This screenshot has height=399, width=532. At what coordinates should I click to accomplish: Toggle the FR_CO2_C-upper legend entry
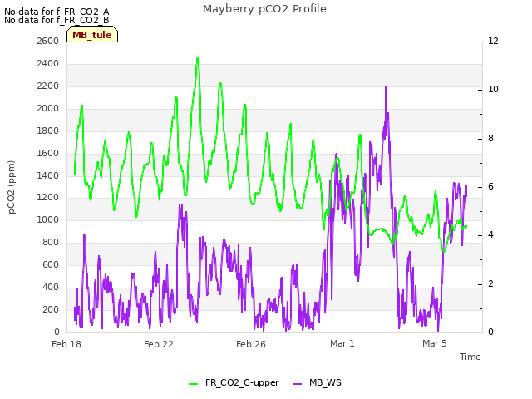pos(234,382)
